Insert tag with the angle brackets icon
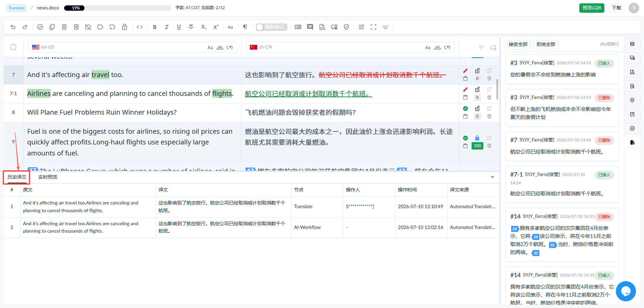The width and height of the screenshot is (644, 308). [140, 27]
